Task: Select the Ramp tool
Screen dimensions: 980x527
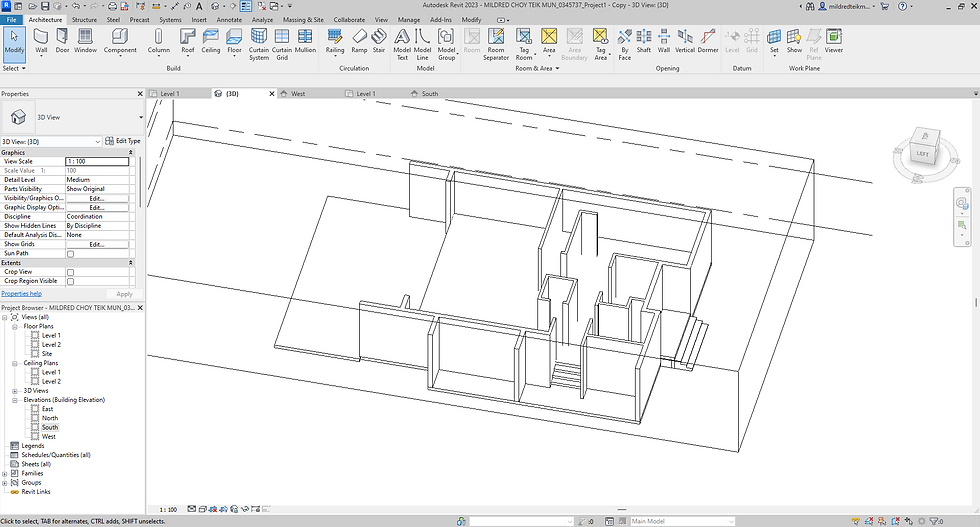Action: pos(359,41)
